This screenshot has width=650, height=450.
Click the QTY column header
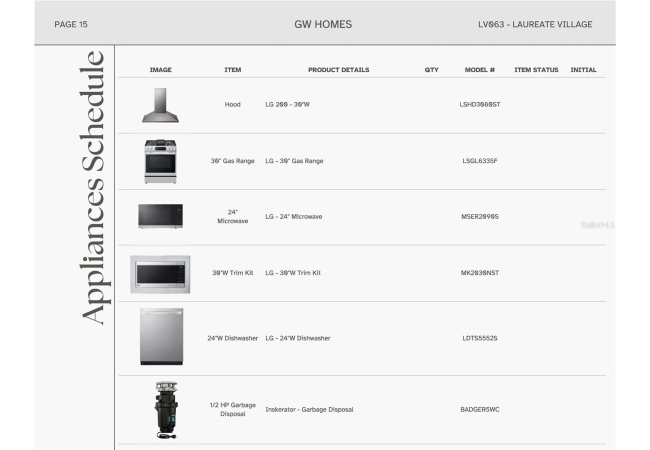click(432, 70)
